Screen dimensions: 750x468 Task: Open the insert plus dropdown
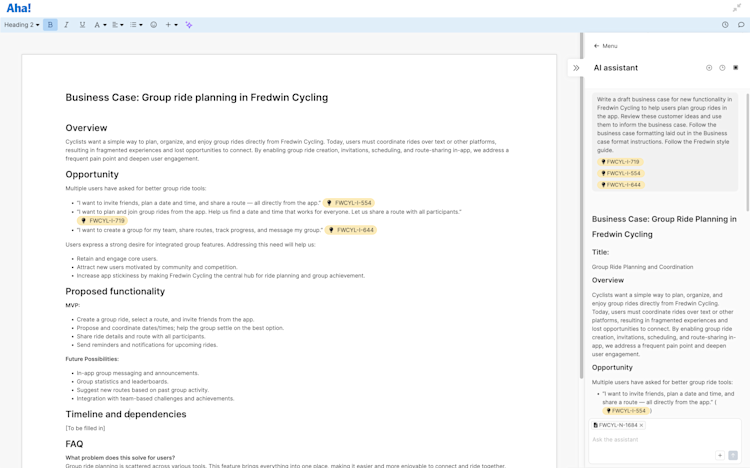click(x=171, y=25)
